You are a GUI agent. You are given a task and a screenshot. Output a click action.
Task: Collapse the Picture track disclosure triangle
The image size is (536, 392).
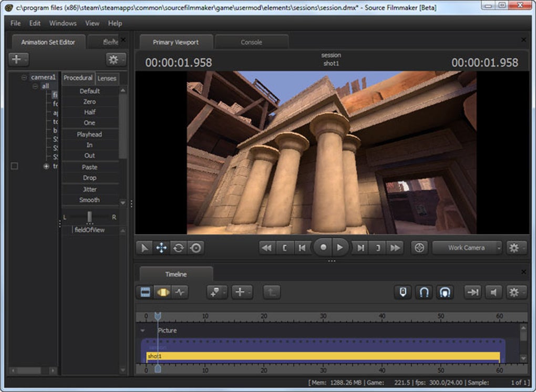[x=142, y=331]
